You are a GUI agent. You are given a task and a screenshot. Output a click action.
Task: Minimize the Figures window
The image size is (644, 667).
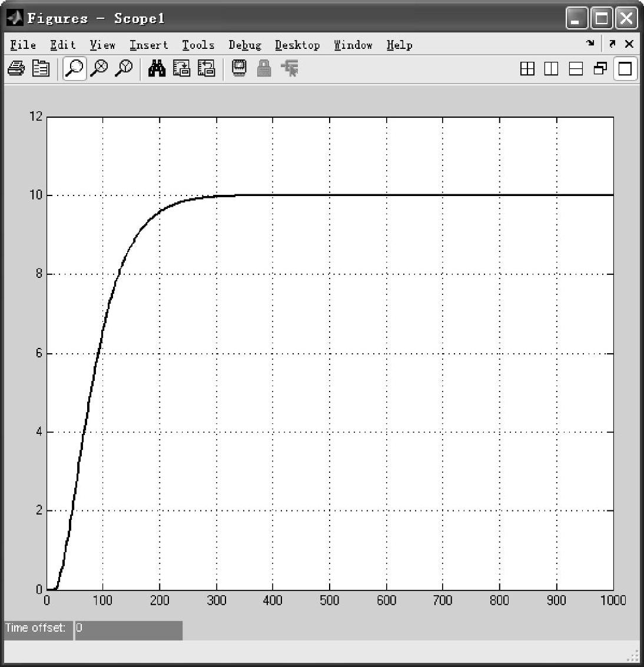coord(576,18)
